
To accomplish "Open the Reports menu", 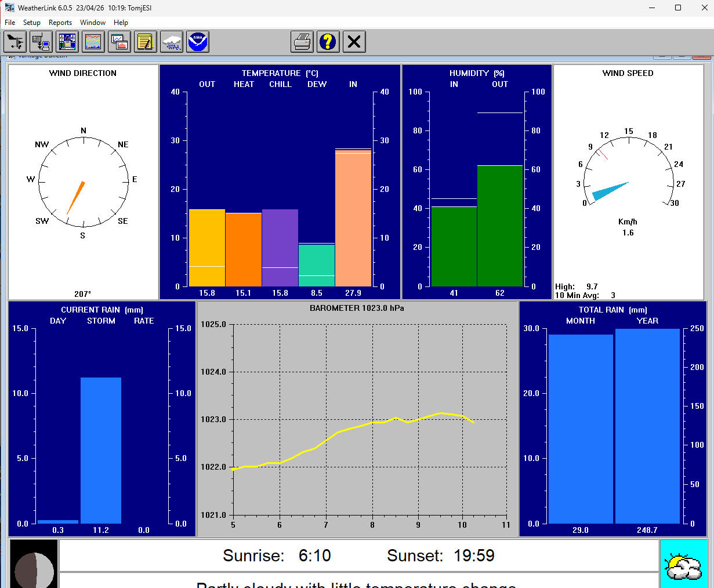I will 60,23.
